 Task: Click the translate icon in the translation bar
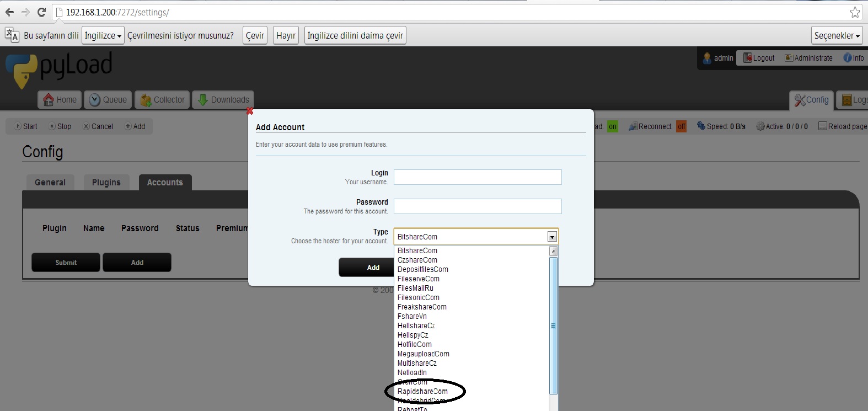pos(12,35)
